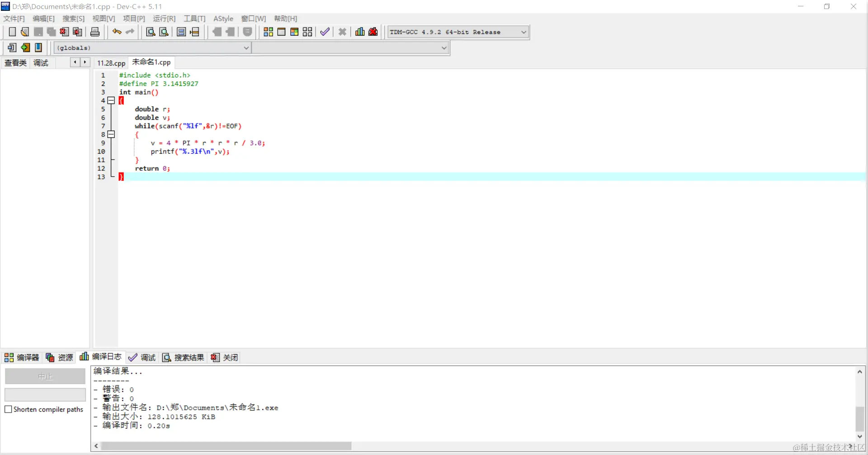
Task: Open the 帮助[H] menu
Action: click(x=286, y=19)
